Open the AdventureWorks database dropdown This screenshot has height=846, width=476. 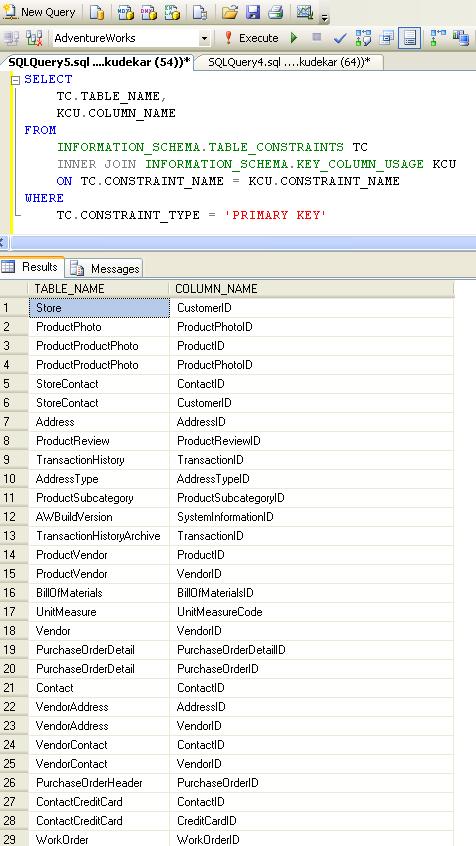204,38
